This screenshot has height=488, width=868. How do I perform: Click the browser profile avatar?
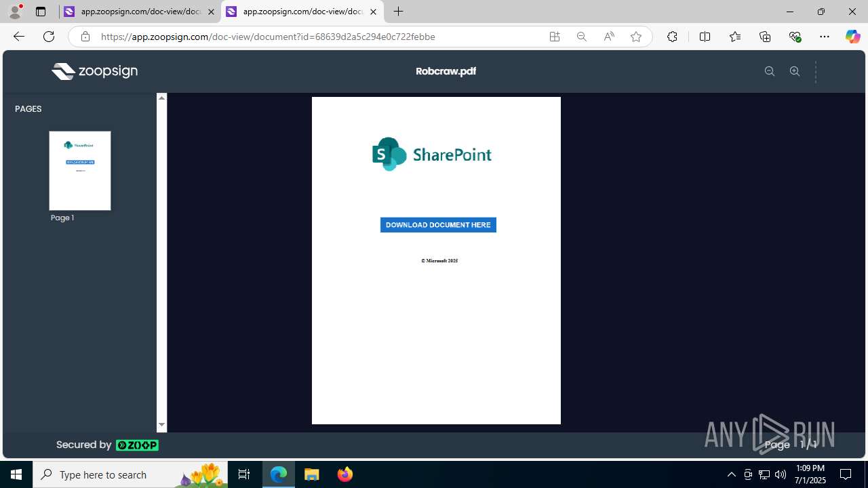15,12
